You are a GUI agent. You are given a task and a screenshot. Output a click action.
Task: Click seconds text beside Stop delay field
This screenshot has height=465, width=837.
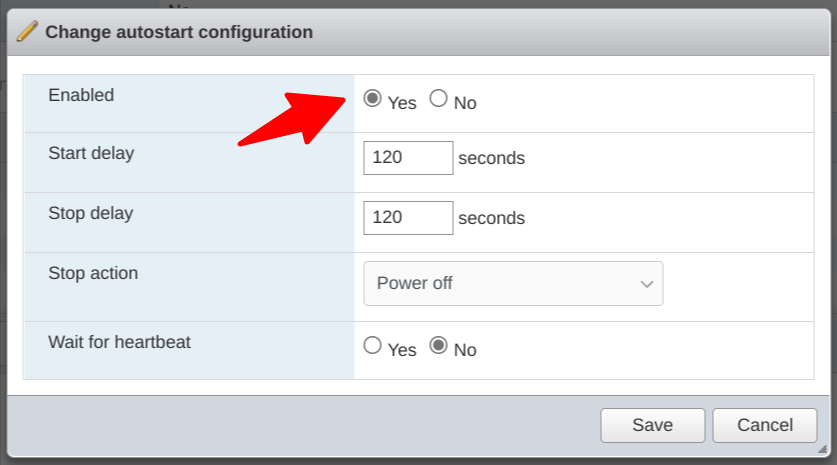click(x=491, y=218)
